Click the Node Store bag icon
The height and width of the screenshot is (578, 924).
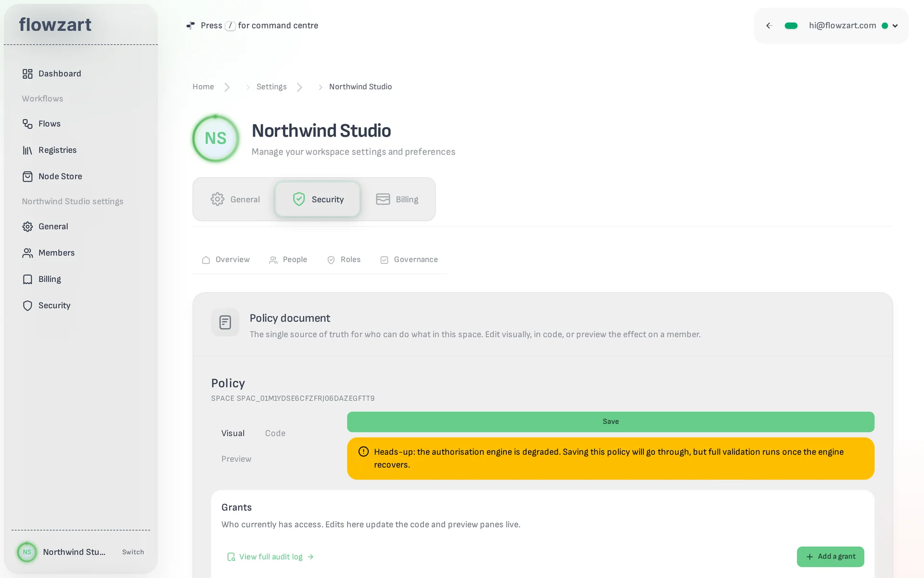pos(27,176)
